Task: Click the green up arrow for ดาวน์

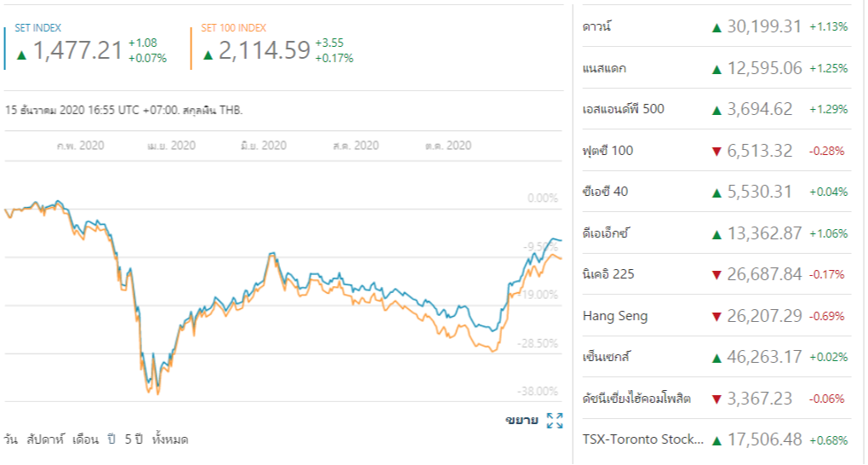Action: click(x=717, y=27)
